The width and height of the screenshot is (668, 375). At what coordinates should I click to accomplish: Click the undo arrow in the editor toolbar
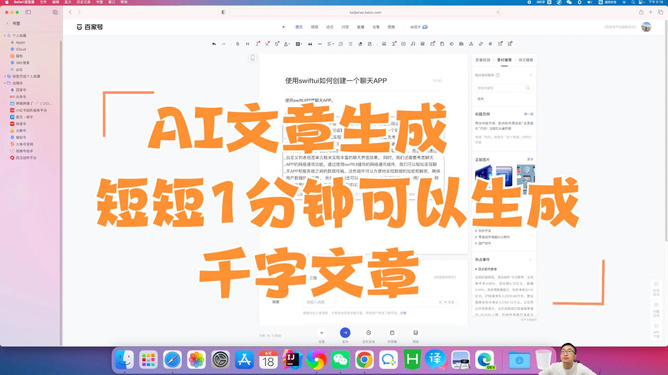[x=214, y=44]
